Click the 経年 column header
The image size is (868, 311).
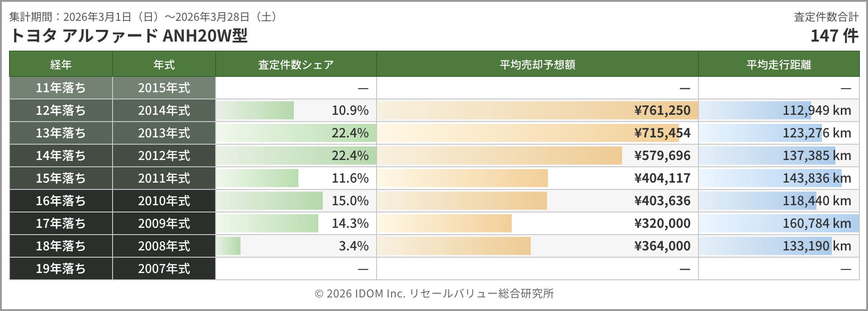pos(61,65)
